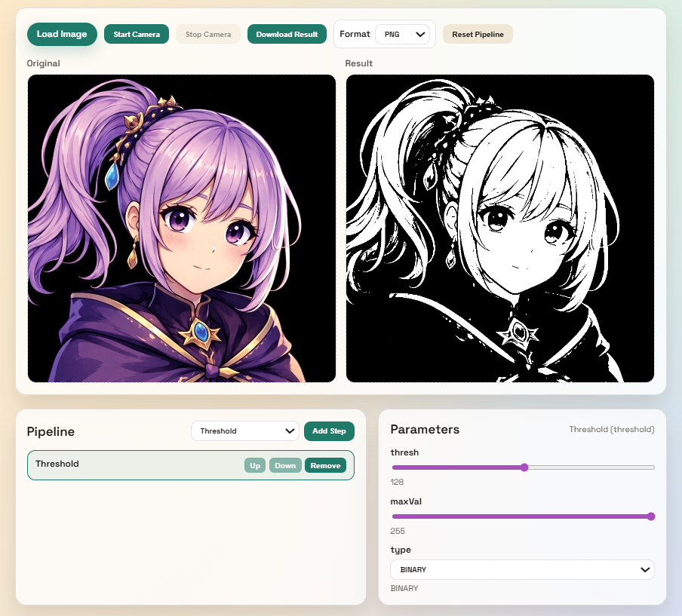This screenshot has width=682, height=616.
Task: Download the processed result image
Action: click(287, 34)
